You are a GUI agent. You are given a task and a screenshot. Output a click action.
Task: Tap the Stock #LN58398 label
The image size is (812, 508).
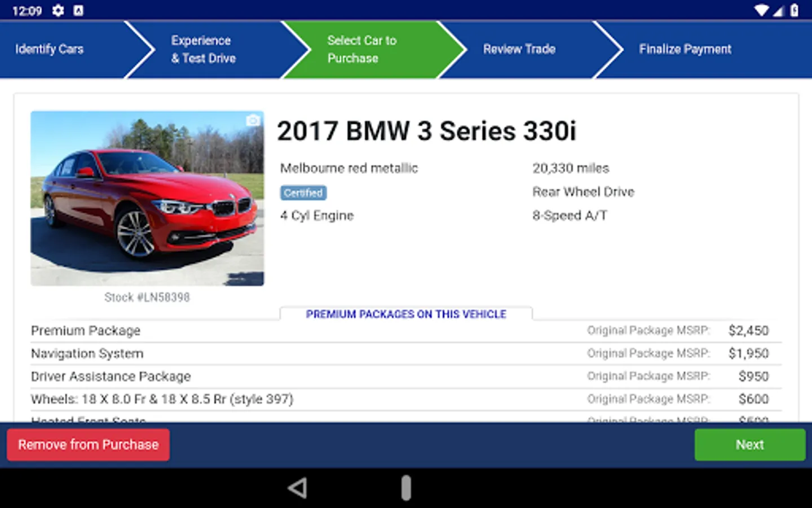click(x=147, y=297)
